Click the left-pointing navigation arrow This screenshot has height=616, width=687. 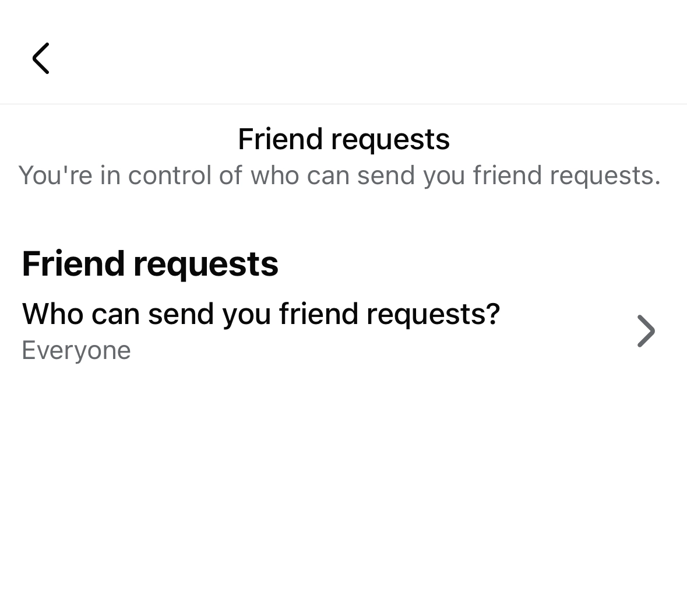coord(41,58)
